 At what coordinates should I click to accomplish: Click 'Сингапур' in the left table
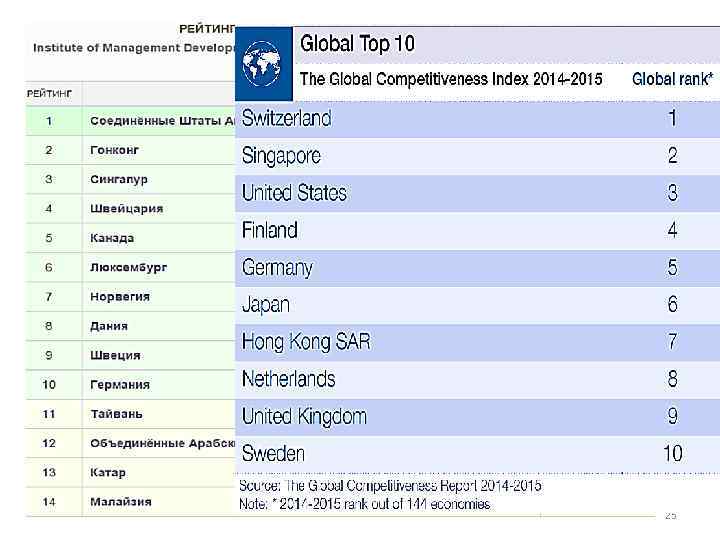point(118,180)
